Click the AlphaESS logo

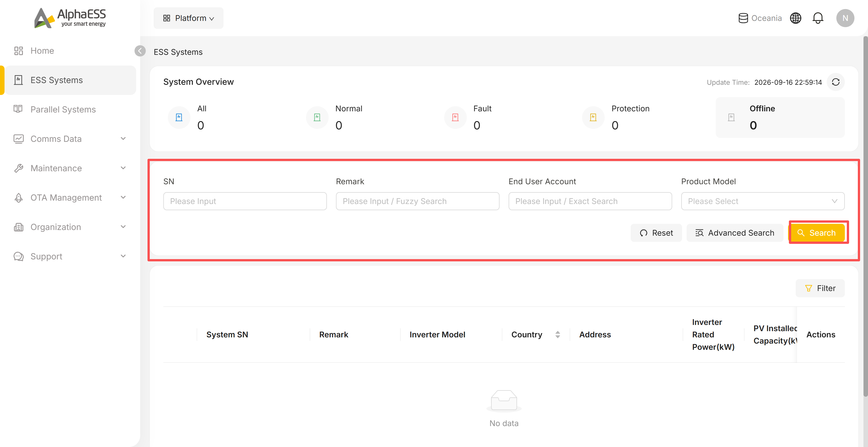click(x=70, y=18)
